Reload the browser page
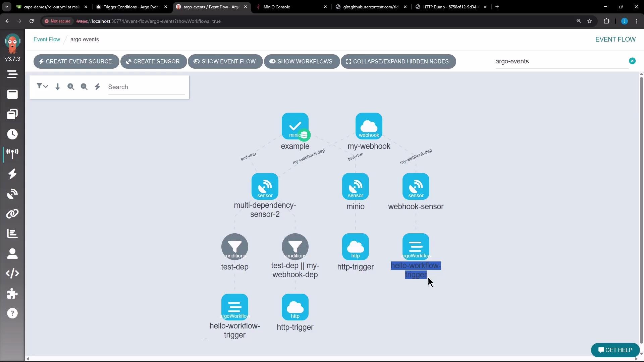 (x=32, y=21)
